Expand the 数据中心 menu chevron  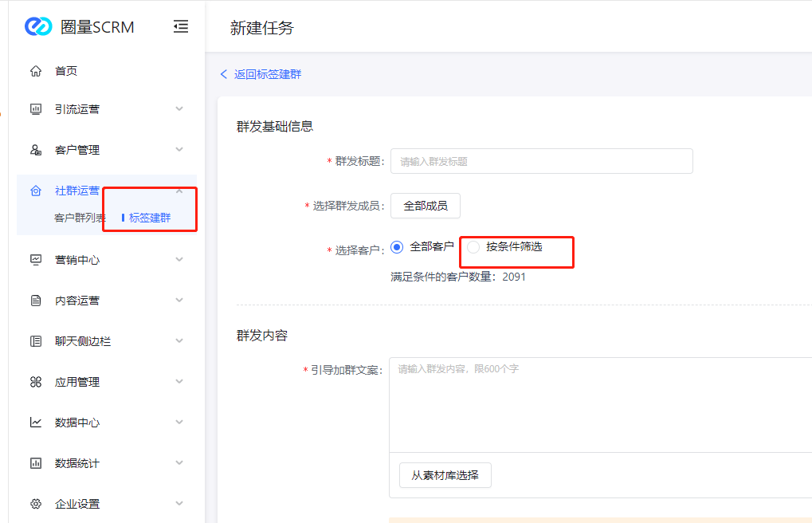tap(179, 422)
